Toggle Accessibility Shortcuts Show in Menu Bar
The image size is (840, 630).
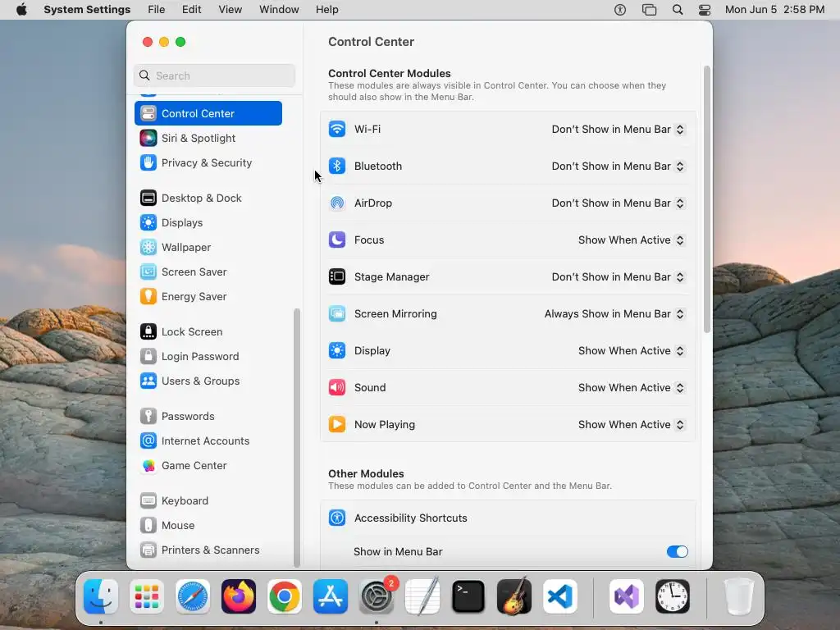coord(677,552)
